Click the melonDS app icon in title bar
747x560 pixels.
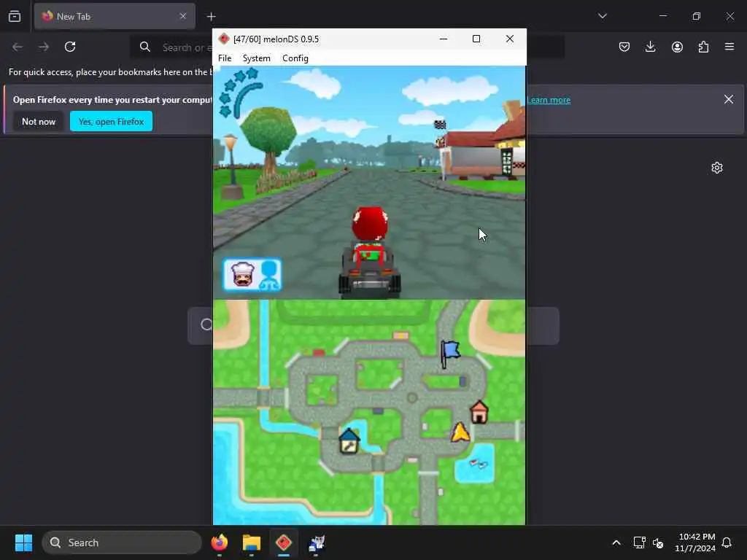[x=224, y=39]
